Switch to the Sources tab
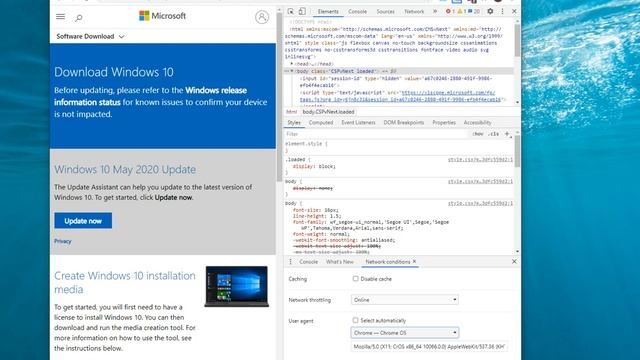The height and width of the screenshot is (360, 640). [386, 11]
